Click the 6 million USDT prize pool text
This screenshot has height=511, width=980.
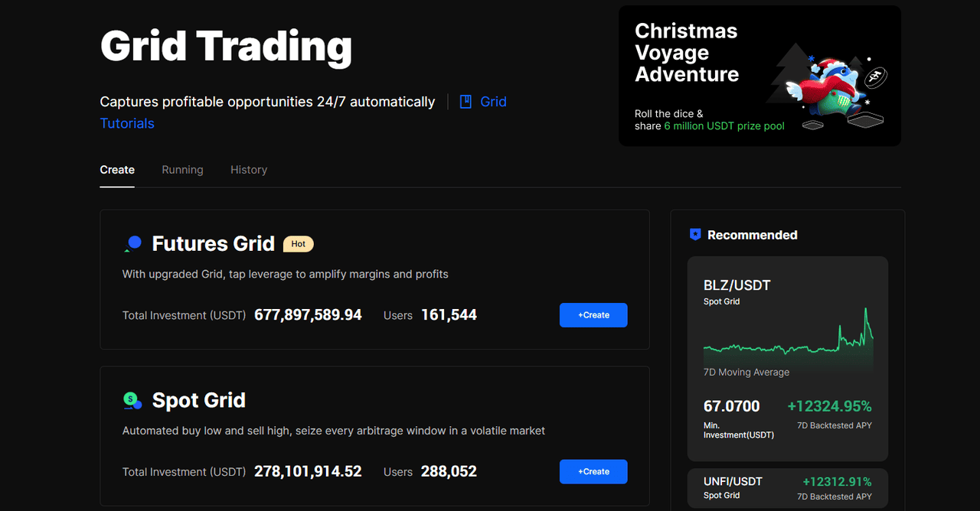point(724,126)
